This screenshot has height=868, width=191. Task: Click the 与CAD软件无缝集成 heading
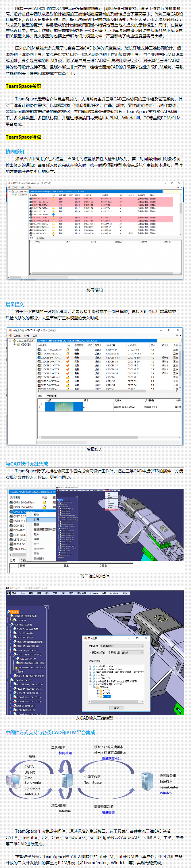(x=27, y=464)
